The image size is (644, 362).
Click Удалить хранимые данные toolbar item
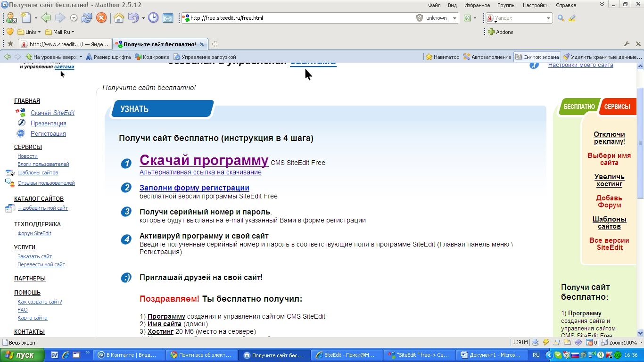coord(603,57)
